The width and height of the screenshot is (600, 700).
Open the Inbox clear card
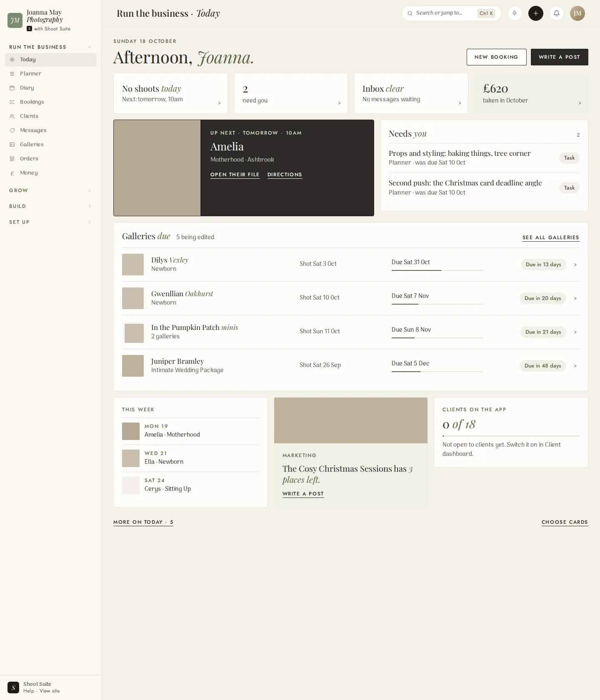pos(411,93)
